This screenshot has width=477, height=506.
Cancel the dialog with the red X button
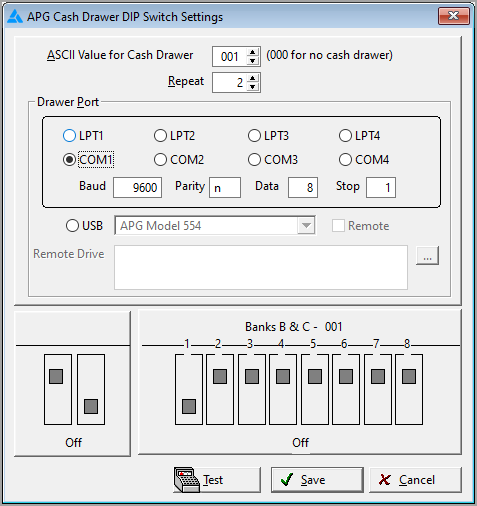415,480
